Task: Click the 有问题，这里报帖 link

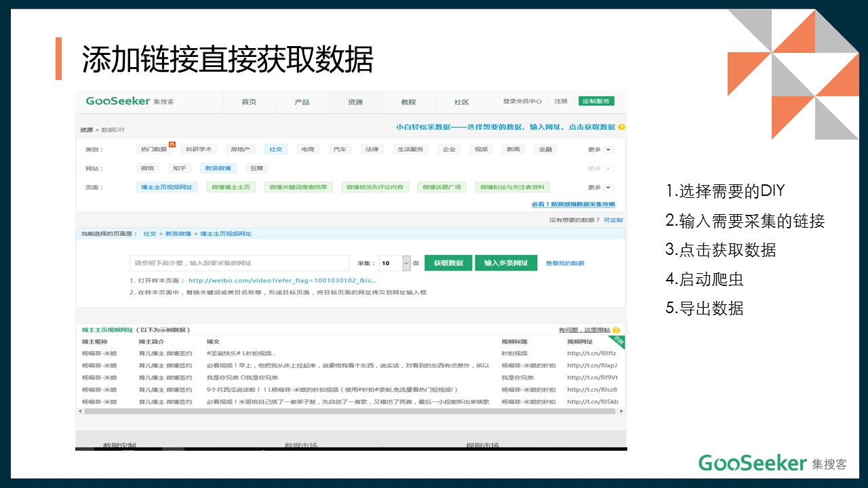Action: (x=584, y=329)
